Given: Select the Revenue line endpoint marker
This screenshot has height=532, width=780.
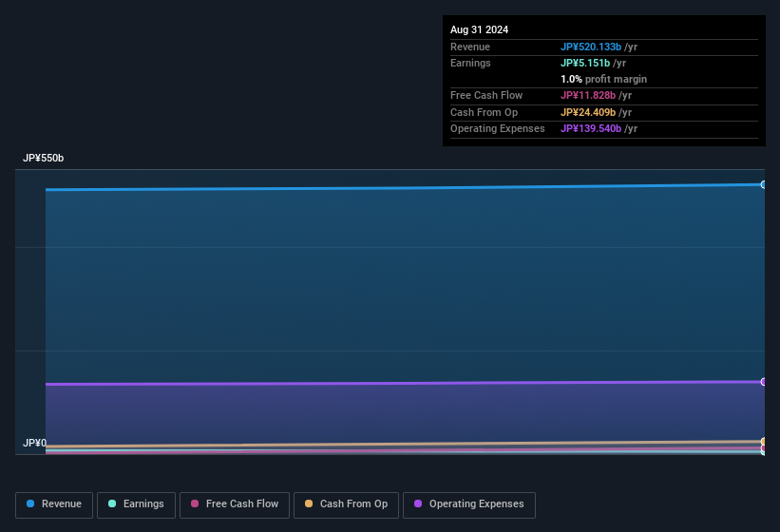Looking at the screenshot, I should pyautogui.click(x=764, y=184).
